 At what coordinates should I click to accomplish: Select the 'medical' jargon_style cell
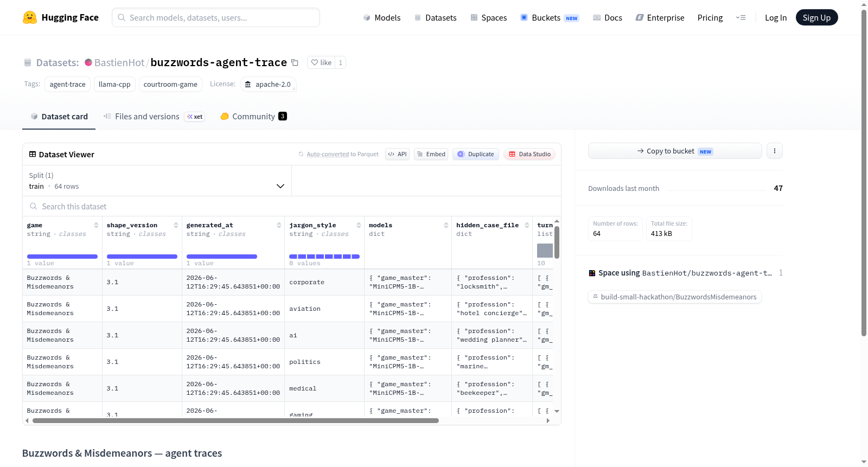click(324, 388)
